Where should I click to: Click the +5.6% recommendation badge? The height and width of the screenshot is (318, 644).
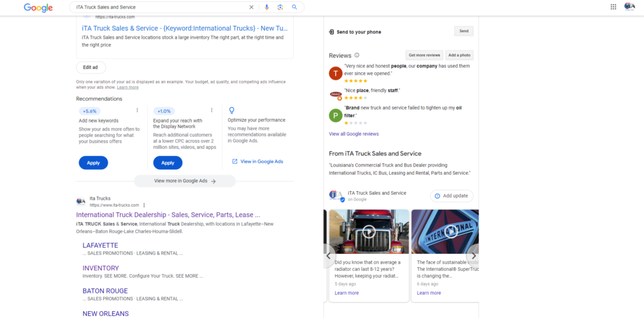click(89, 111)
